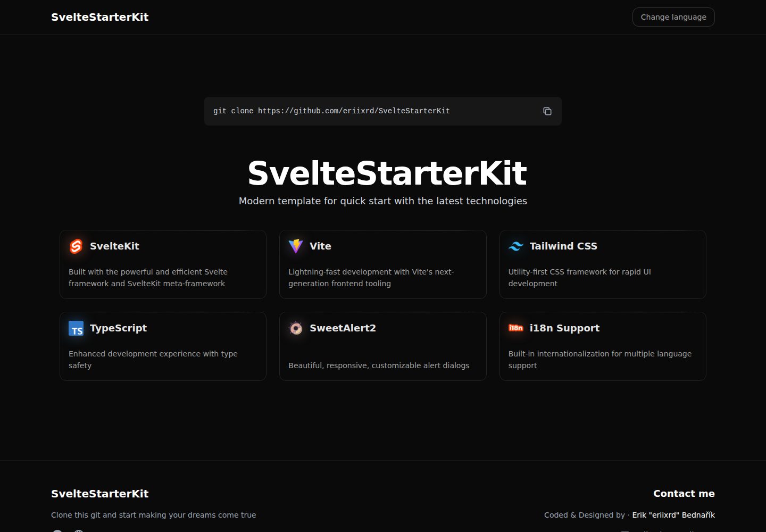Click "Clone this git and start making" tagline
Viewport: 766px width, 532px height.
click(x=154, y=515)
